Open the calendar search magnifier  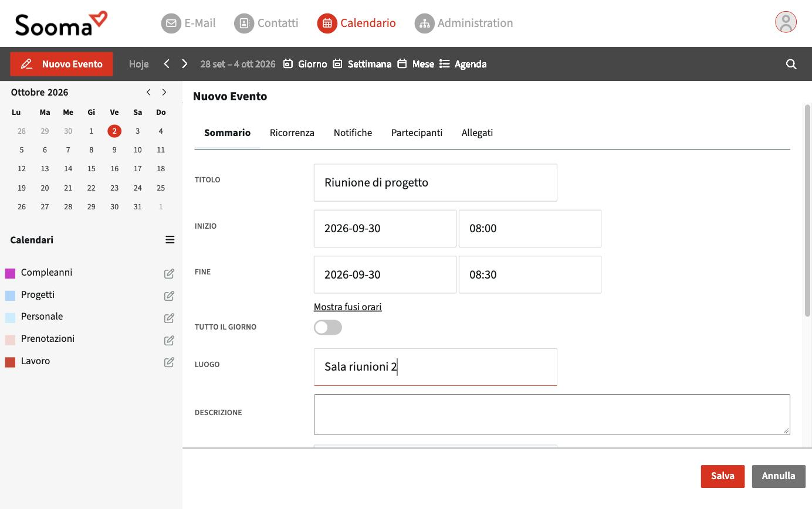(791, 64)
